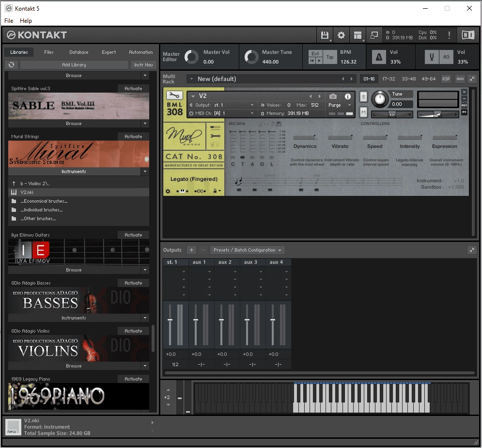
Task: Shift keyboard octave up arrow
Action: [168, 390]
